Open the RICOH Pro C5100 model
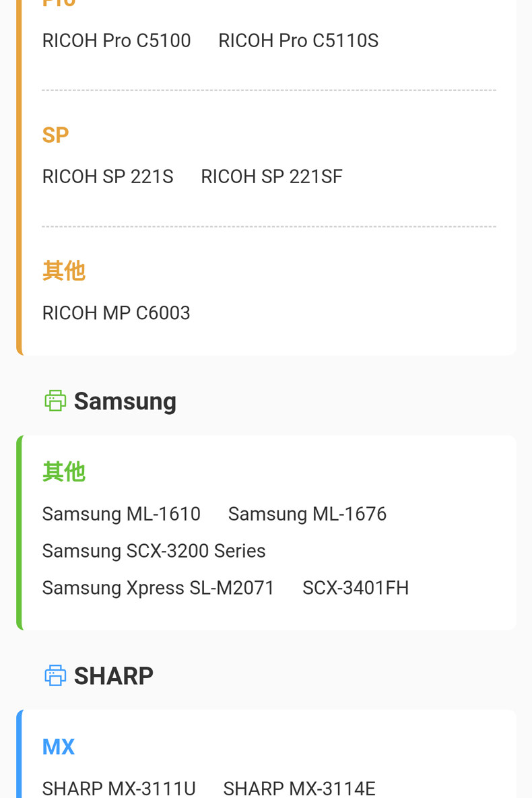 tap(117, 40)
